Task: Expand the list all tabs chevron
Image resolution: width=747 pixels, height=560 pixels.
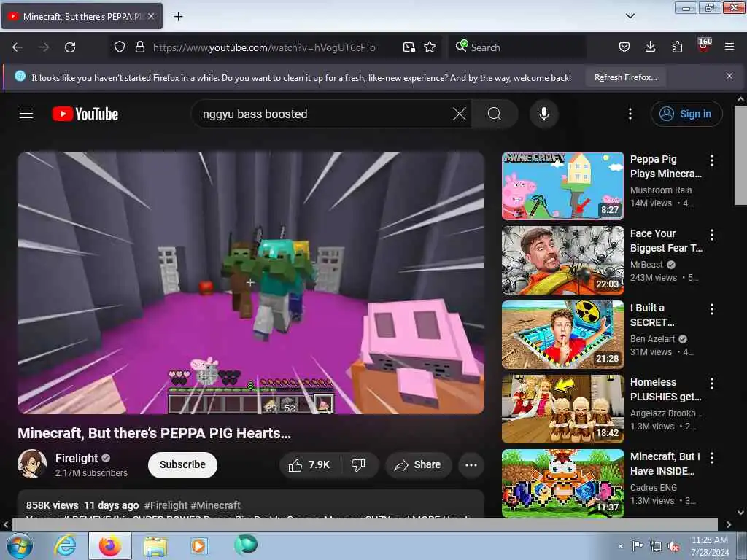Action: (630, 16)
